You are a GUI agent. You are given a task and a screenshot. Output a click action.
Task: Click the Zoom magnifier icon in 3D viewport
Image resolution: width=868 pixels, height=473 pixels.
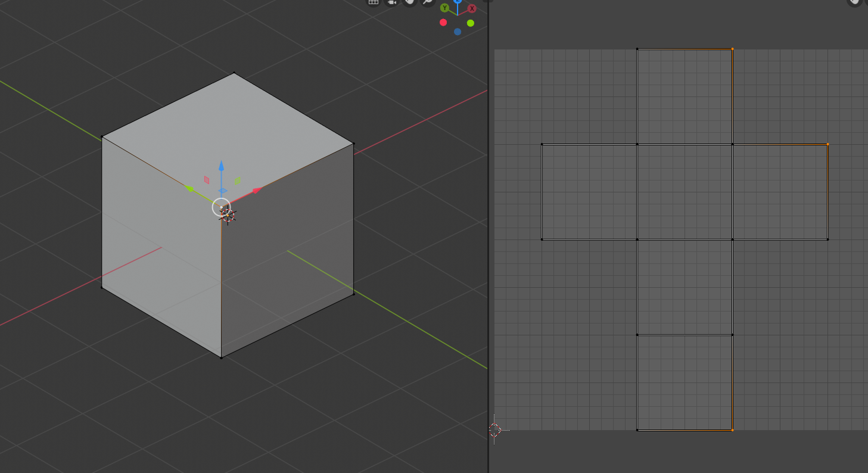click(x=427, y=2)
